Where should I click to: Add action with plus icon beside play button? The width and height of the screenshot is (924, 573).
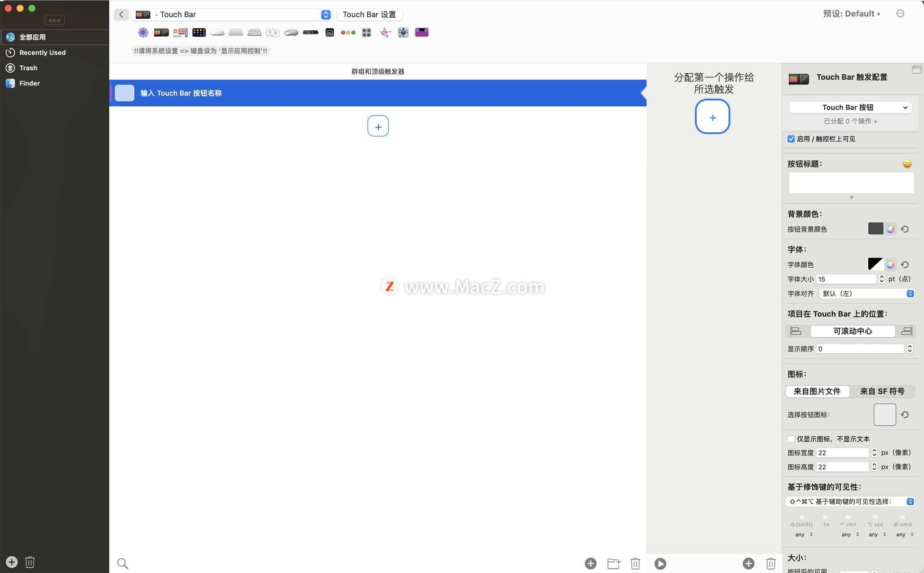(748, 563)
